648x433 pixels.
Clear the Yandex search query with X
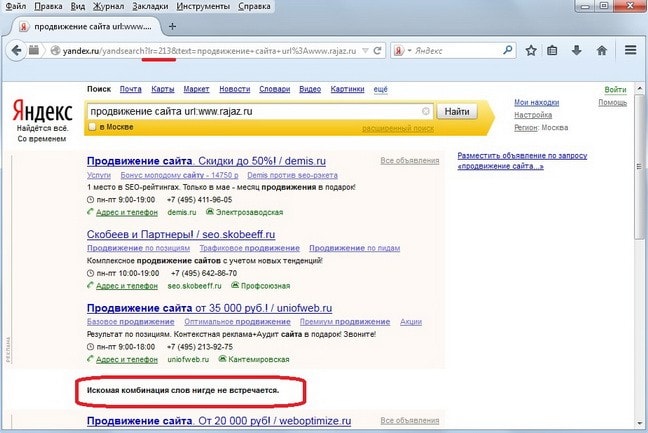427,111
